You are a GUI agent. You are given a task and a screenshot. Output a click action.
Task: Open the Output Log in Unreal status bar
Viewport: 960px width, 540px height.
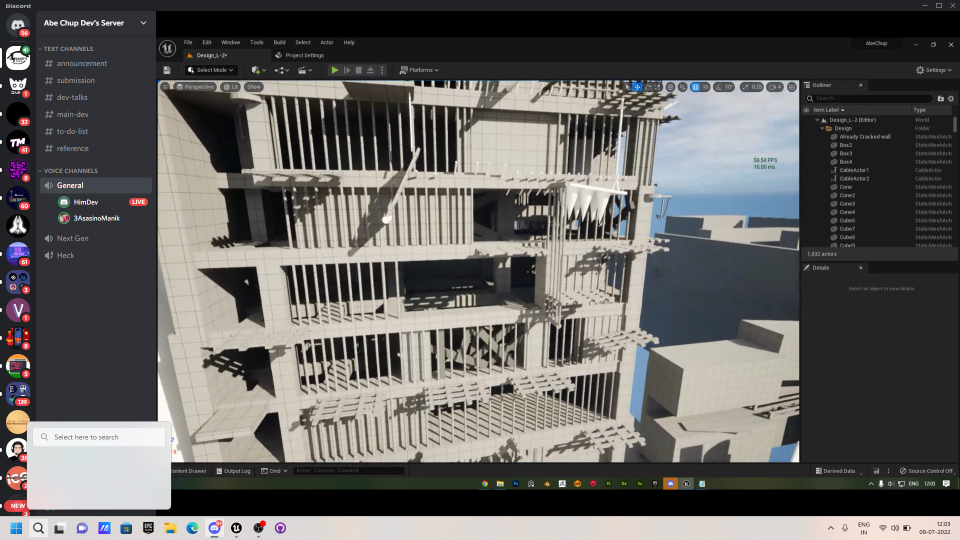(x=233, y=471)
